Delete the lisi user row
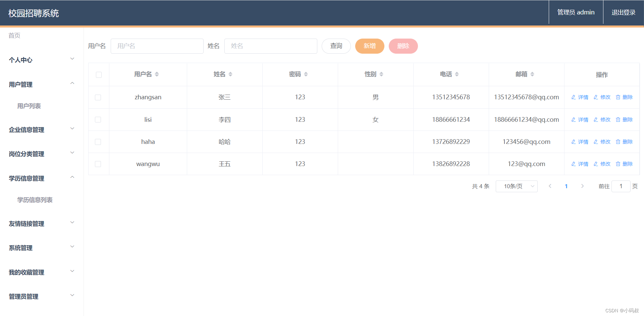The height and width of the screenshot is (316, 644). pos(624,120)
